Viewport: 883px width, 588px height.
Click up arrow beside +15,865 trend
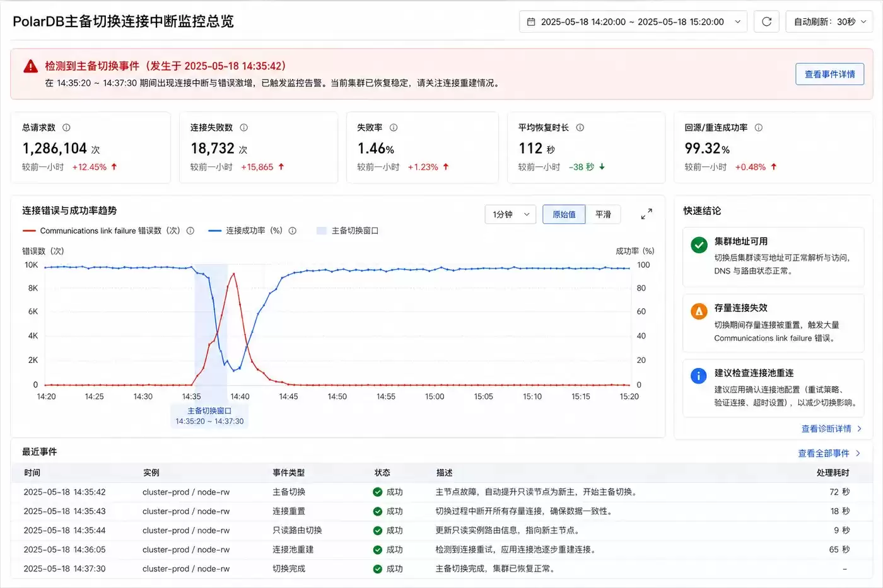click(x=281, y=167)
